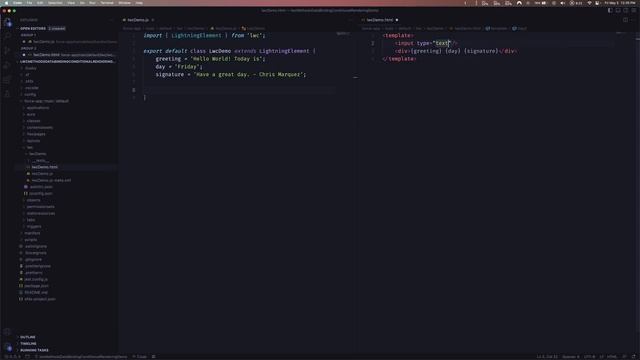The height and width of the screenshot is (360, 640).
Task: Click Spaces indentation in status bar
Action: point(571,357)
